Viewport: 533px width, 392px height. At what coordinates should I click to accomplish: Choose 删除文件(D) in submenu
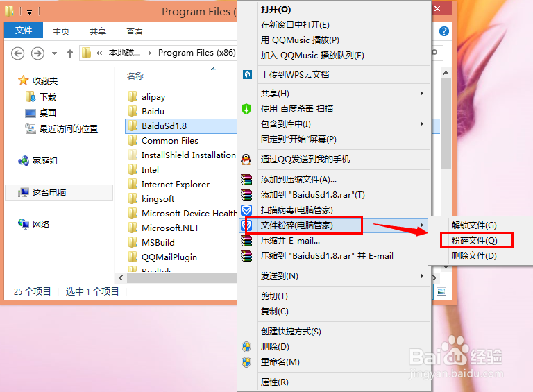tap(474, 256)
